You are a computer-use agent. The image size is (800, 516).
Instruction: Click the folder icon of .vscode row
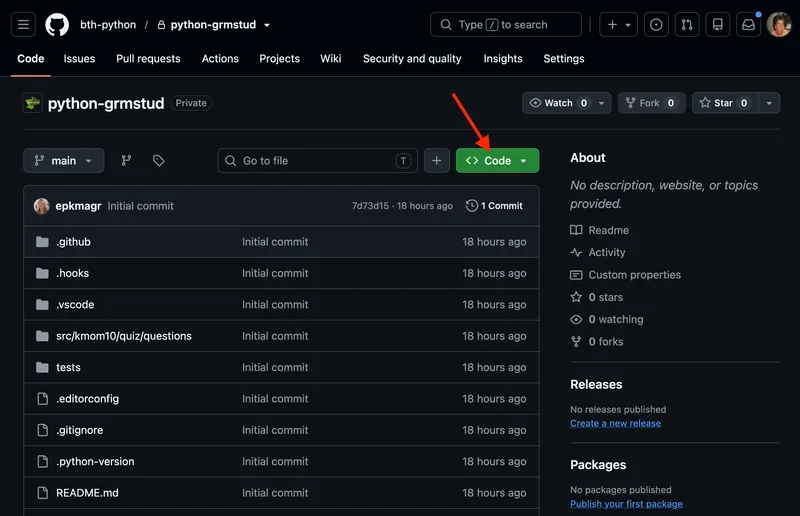42,305
